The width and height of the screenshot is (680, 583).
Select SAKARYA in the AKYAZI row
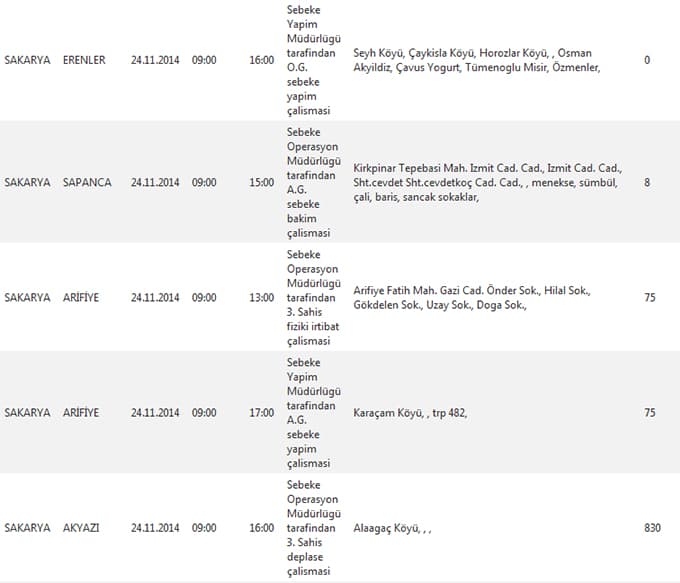tap(27, 528)
